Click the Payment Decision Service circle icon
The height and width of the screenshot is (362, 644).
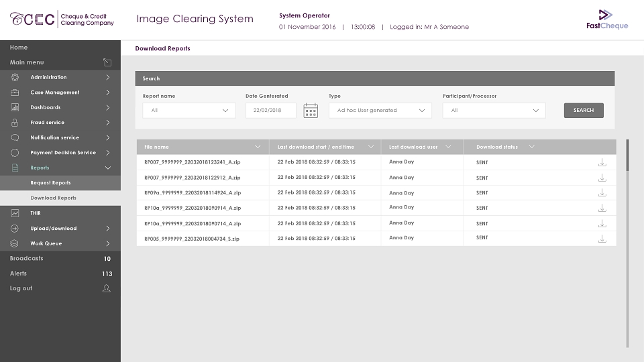coord(15,153)
